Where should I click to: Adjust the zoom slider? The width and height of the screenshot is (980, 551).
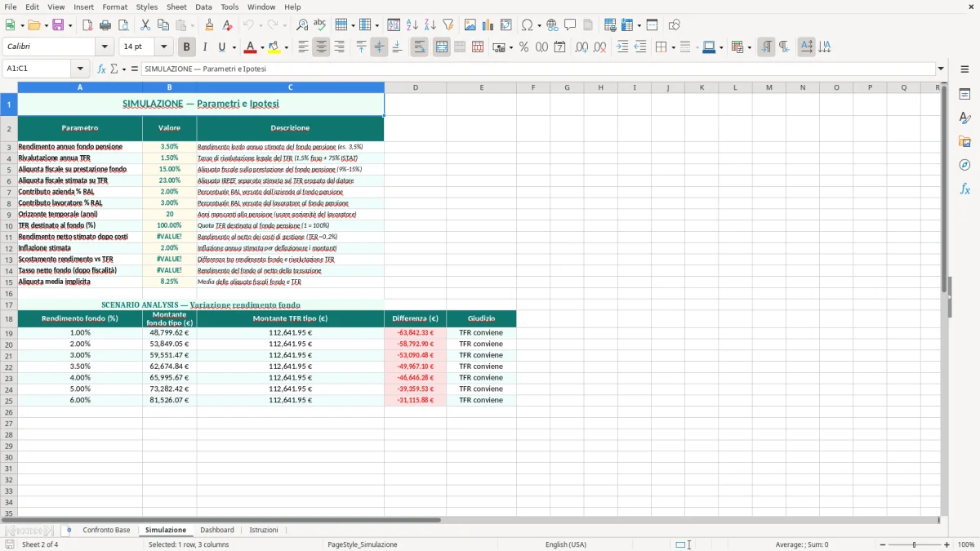point(914,544)
